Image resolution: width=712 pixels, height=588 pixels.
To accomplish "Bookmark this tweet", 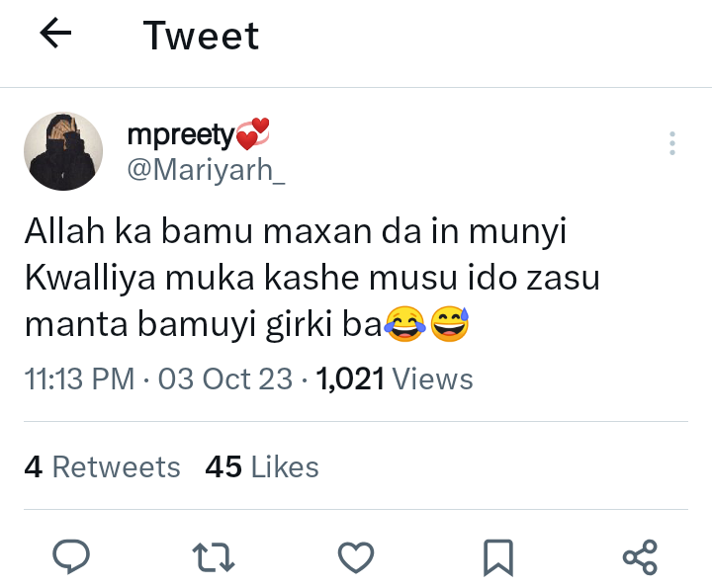I will (497, 556).
